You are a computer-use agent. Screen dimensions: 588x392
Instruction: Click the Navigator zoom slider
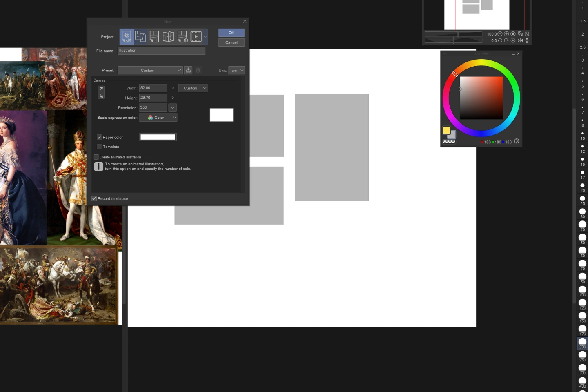point(453,34)
